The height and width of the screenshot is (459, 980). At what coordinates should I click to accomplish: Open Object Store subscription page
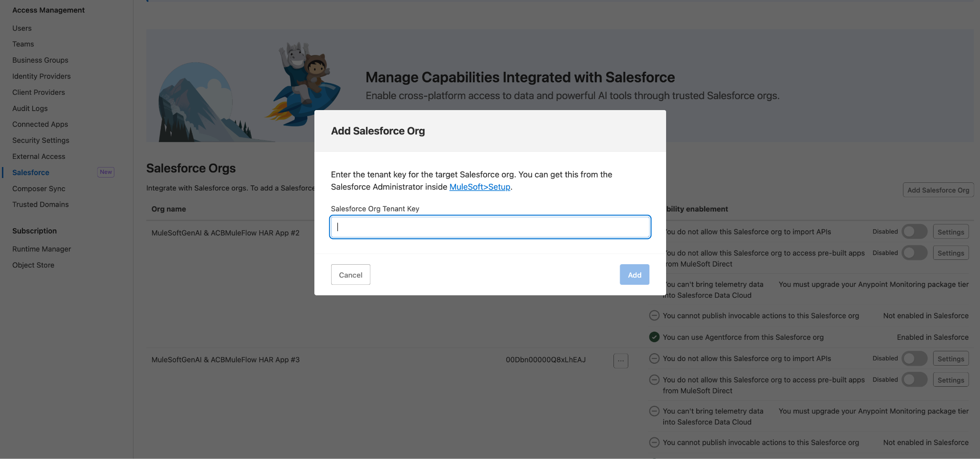(33, 265)
